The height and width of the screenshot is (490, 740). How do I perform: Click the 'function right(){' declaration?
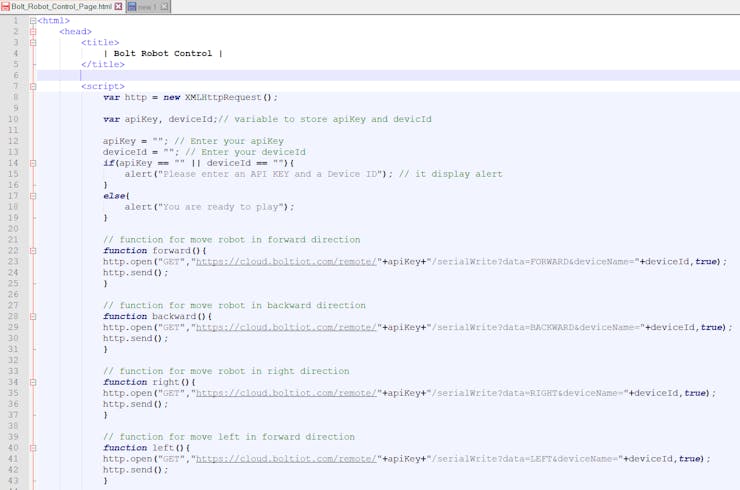pos(149,382)
